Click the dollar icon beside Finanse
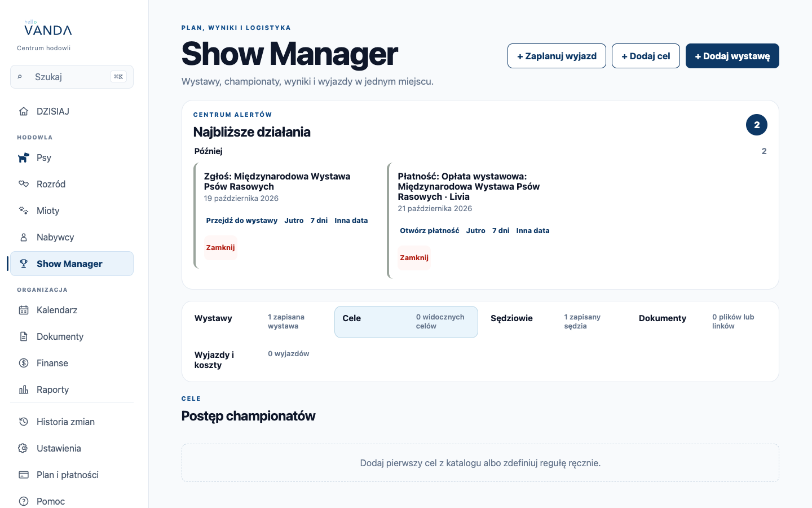Image resolution: width=812 pixels, height=508 pixels. coord(24,363)
